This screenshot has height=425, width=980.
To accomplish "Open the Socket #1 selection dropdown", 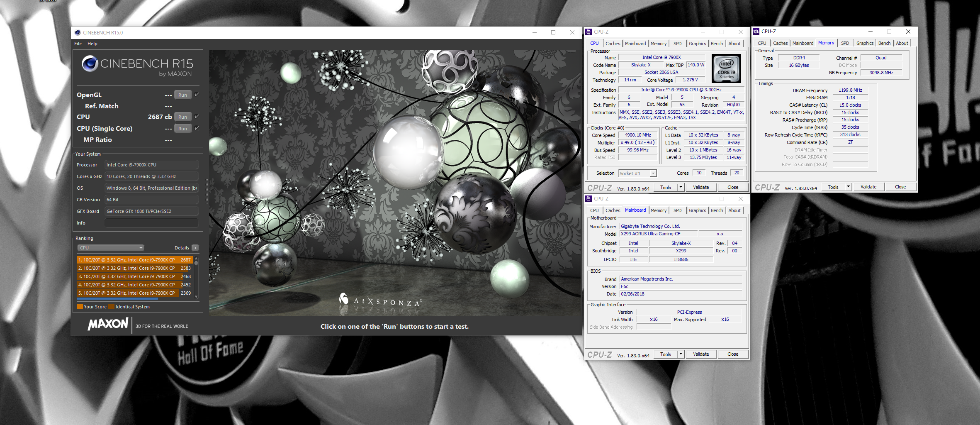I will 637,173.
